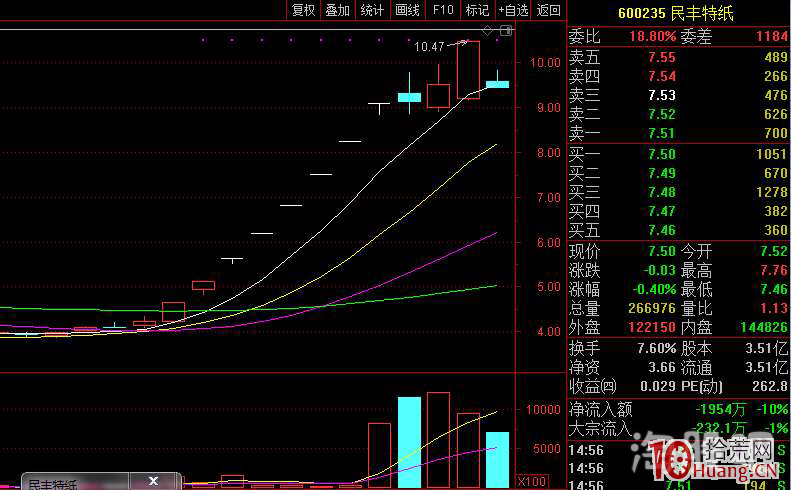Screen dimensions: 791x490
Task: Click the 返回 return button
Action: 548,10
